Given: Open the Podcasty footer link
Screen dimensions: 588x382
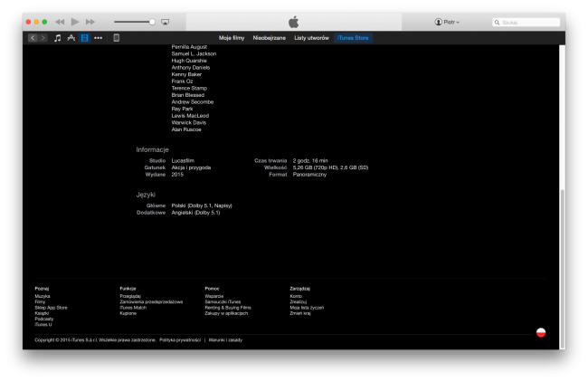Looking at the screenshot, I should click(44, 319).
